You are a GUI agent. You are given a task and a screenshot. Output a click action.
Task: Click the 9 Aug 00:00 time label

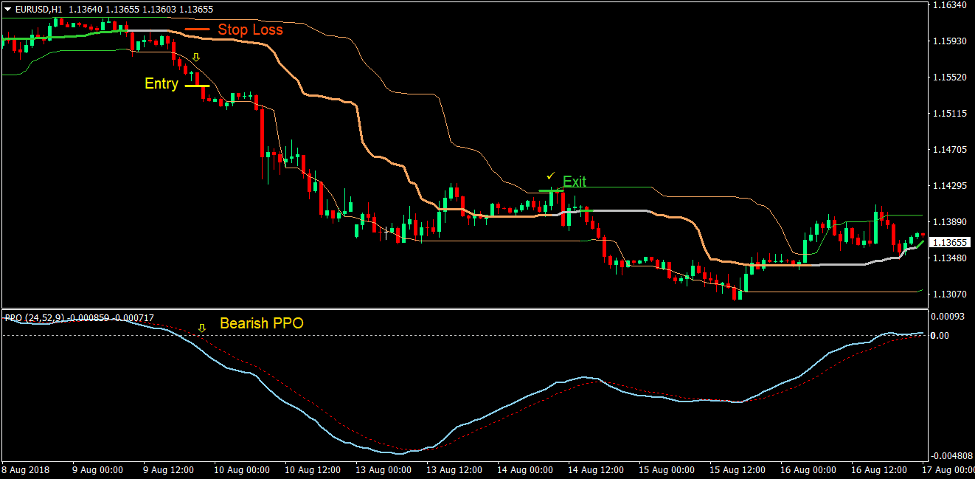[x=98, y=469]
